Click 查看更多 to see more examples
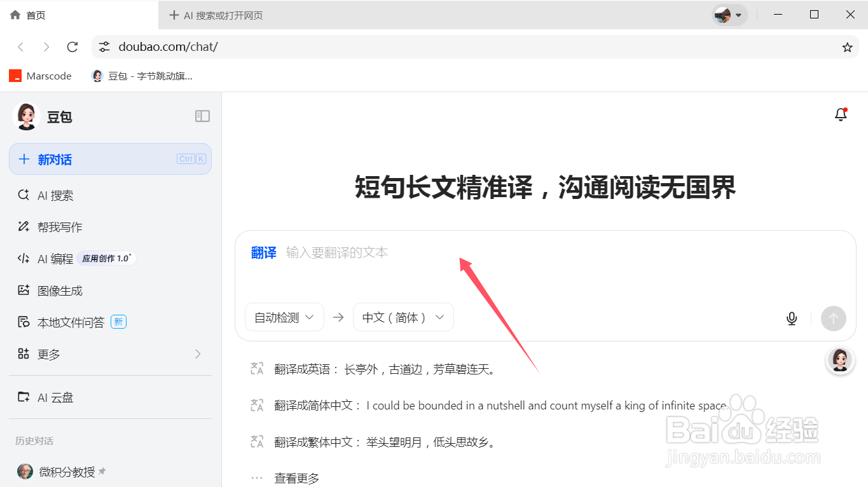The width and height of the screenshot is (868, 487). pos(297,478)
